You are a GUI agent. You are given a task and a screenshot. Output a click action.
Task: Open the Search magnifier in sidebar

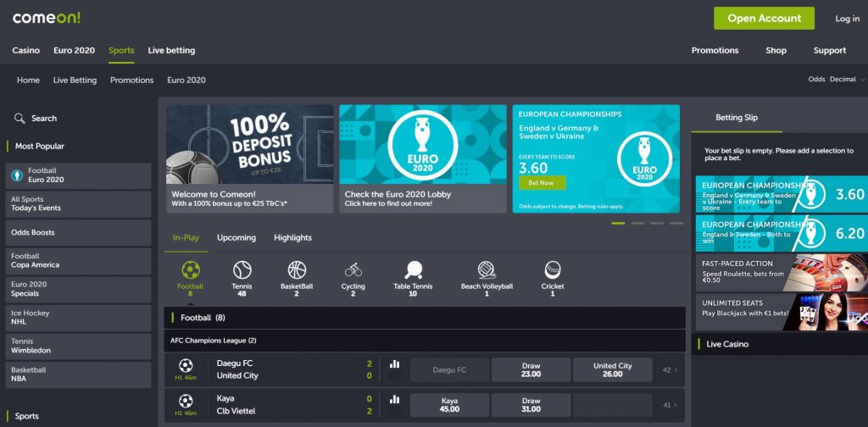20,119
